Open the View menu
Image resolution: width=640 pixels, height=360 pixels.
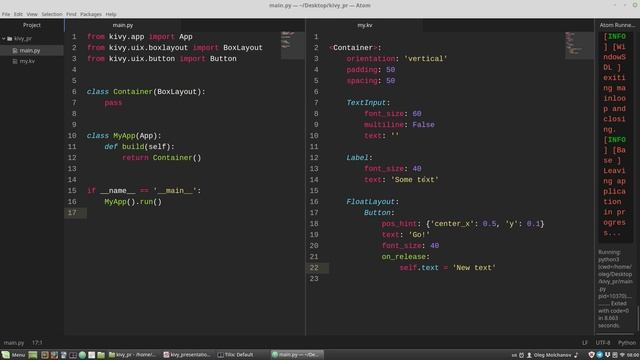click(x=32, y=14)
